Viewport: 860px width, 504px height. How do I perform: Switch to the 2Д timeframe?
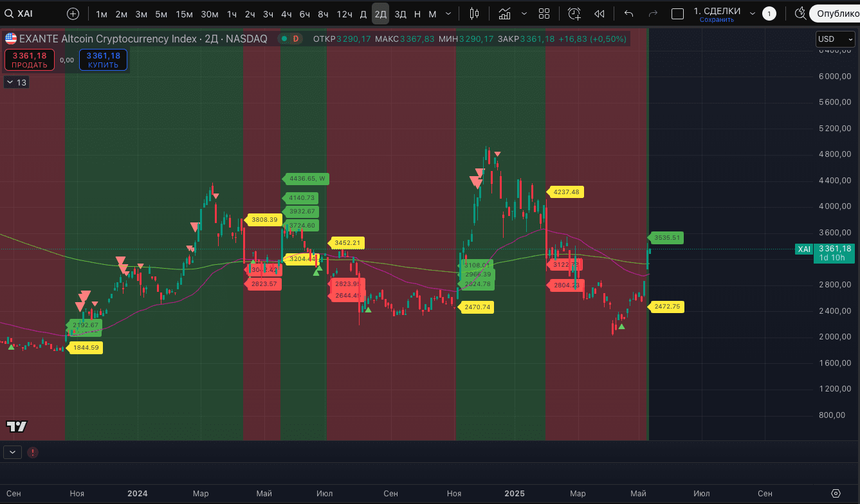pyautogui.click(x=380, y=13)
